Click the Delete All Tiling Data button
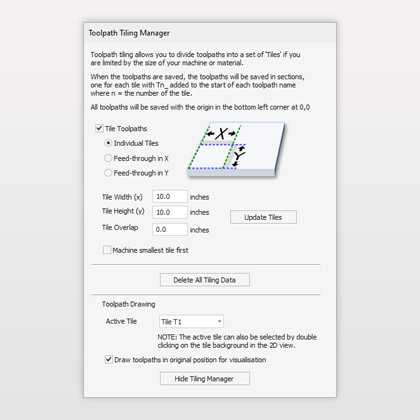Image resolution: width=420 pixels, height=420 pixels. click(x=205, y=280)
